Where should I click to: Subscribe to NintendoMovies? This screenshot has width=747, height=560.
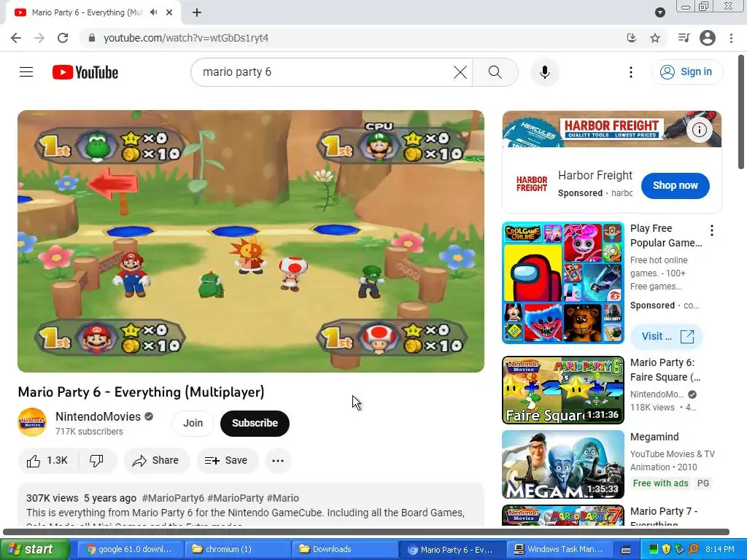tap(255, 423)
